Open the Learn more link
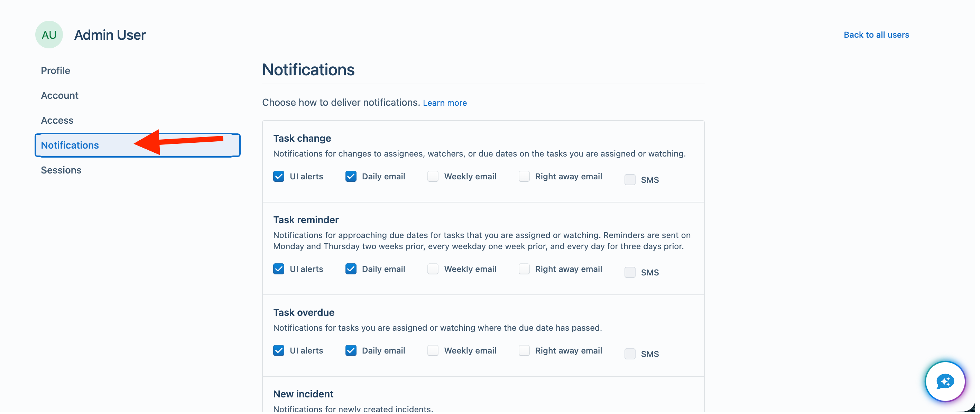980x414 pixels. [444, 103]
